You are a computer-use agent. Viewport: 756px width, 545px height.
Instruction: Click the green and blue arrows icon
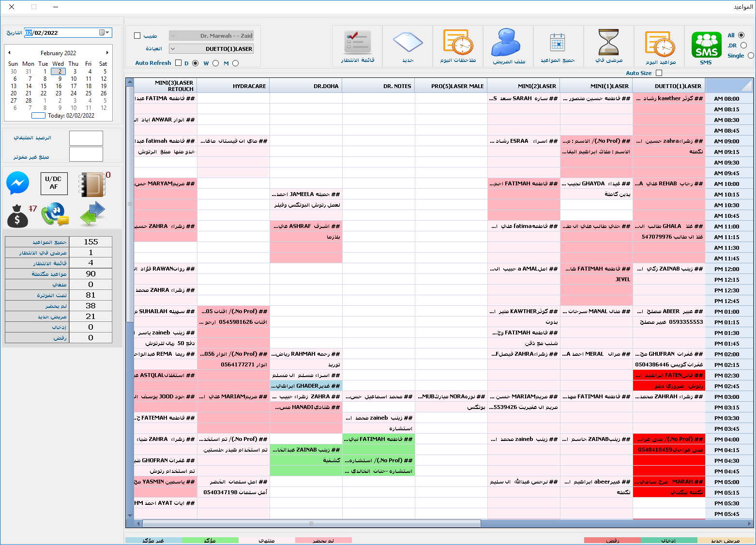click(x=92, y=214)
